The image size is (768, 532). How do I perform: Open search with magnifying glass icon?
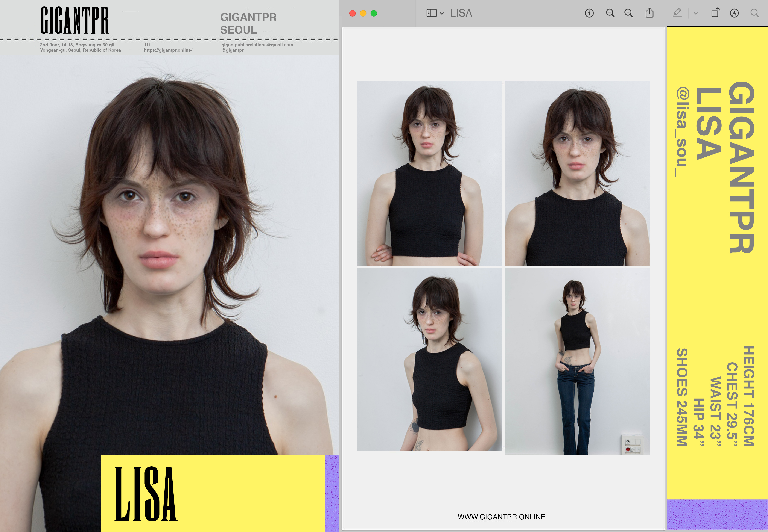point(755,13)
